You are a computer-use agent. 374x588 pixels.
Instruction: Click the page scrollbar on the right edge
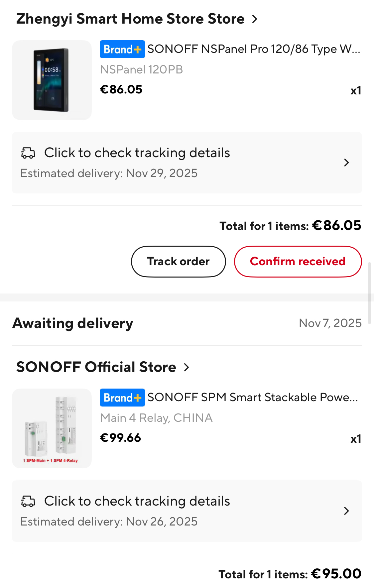[370, 293]
